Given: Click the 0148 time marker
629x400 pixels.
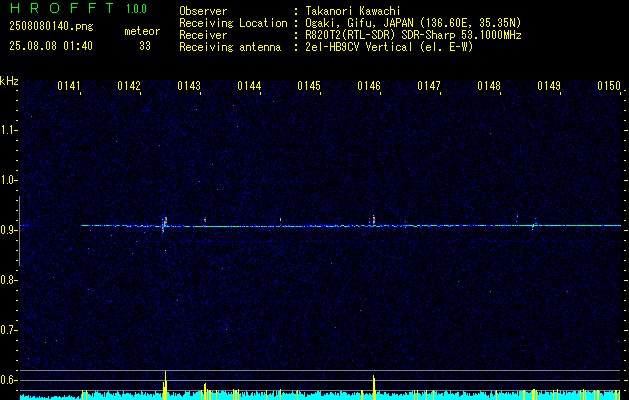Looking at the screenshot, I should (x=489, y=86).
